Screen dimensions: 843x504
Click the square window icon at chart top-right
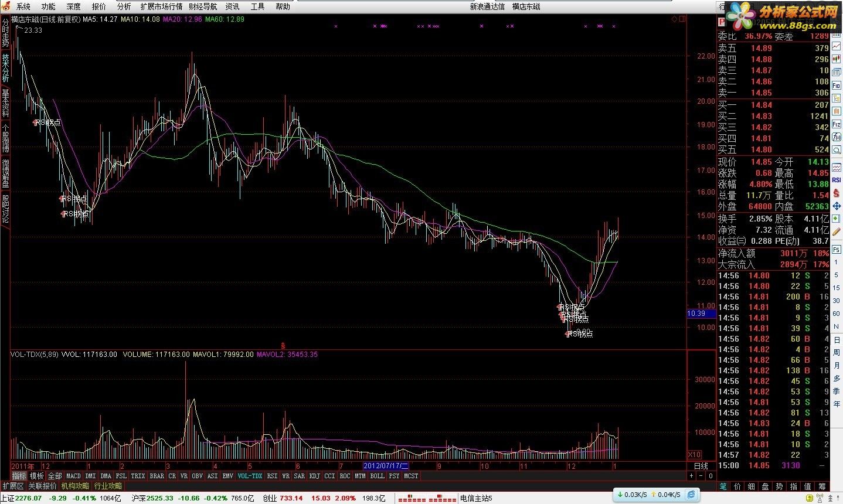[x=682, y=19]
